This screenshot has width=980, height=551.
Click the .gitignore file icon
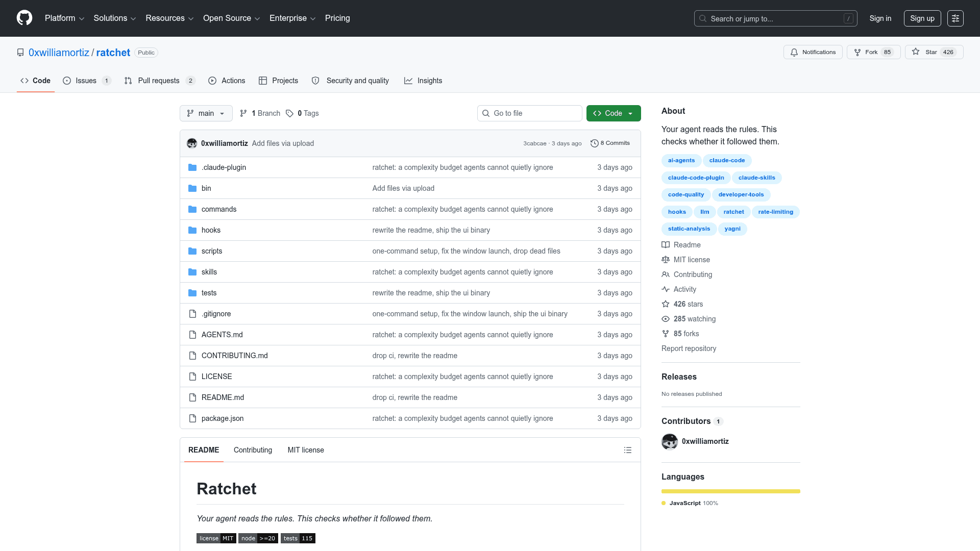(192, 314)
